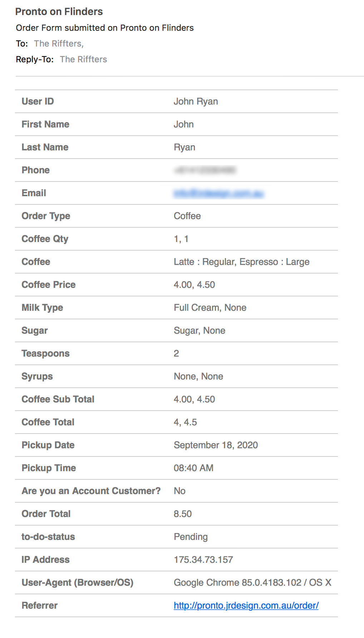
Task: Click the Order Type value Coffee
Action: point(187,216)
